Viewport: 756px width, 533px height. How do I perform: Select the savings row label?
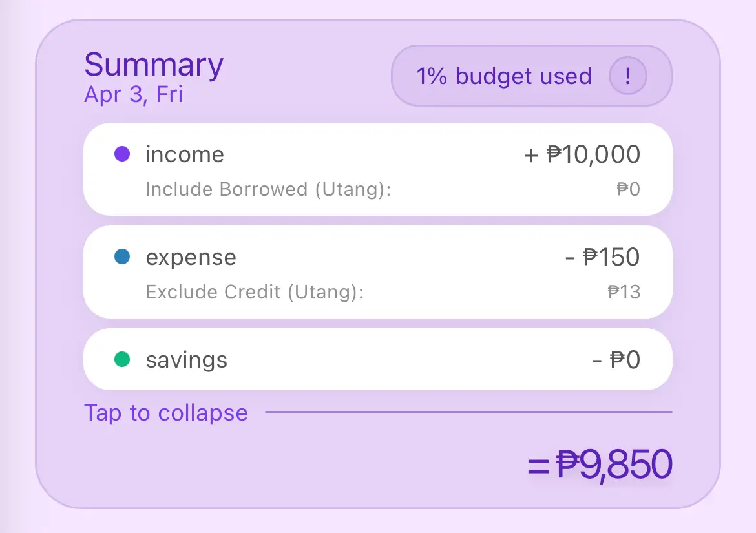(x=187, y=360)
